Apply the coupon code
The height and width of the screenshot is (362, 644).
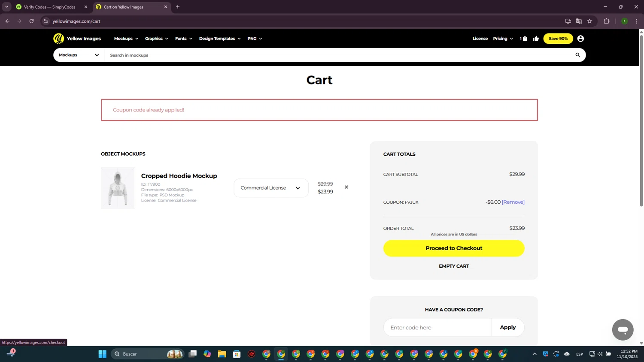(508, 327)
